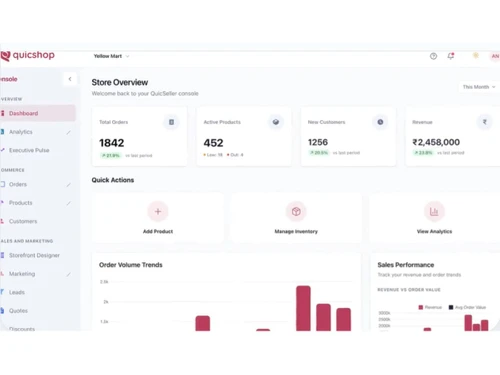The image size is (500, 375).
Task: Select Dashboard in the sidebar
Action: tap(38, 113)
